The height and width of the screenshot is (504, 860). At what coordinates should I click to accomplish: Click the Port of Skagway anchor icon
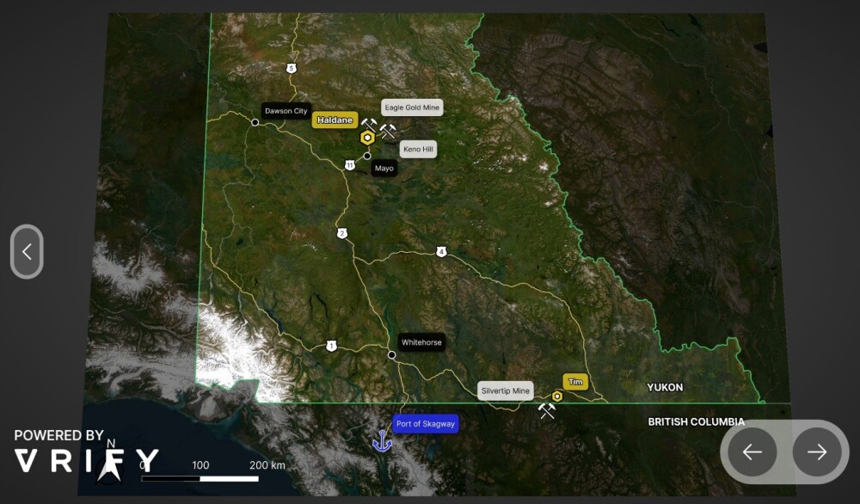(383, 441)
